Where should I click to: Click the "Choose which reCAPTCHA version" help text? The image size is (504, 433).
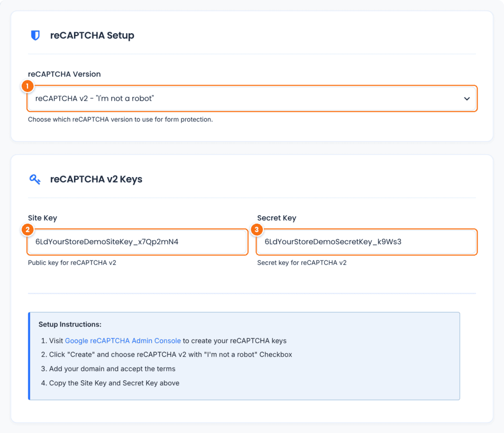pos(120,119)
